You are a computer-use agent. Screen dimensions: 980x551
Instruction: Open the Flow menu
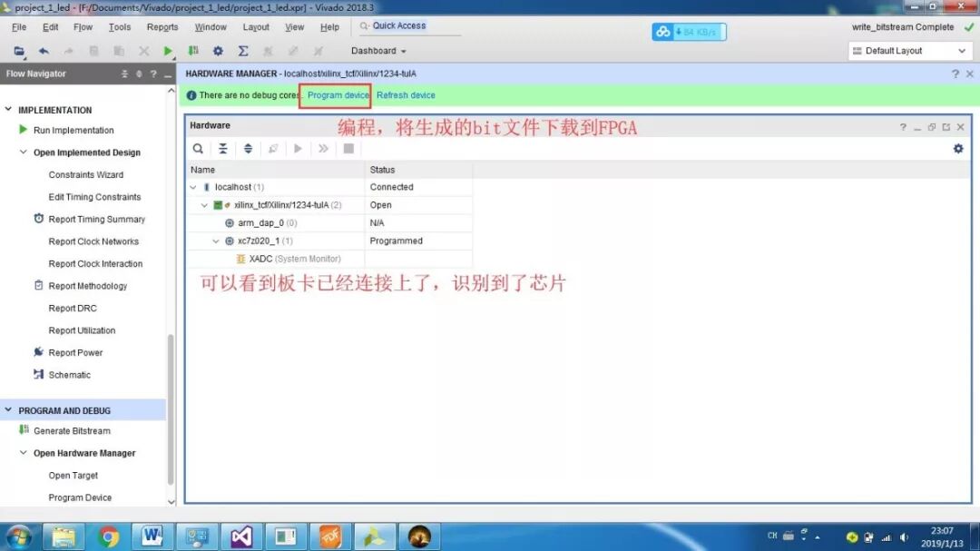pos(83,27)
